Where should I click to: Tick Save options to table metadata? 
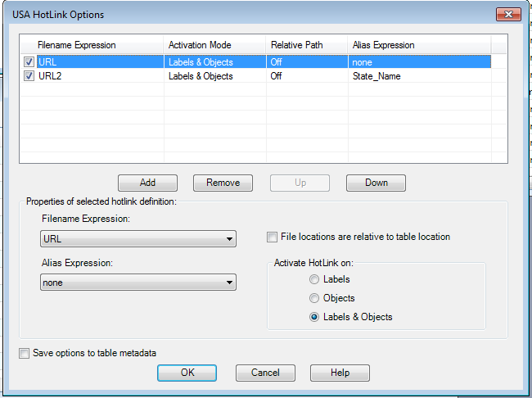(24, 353)
